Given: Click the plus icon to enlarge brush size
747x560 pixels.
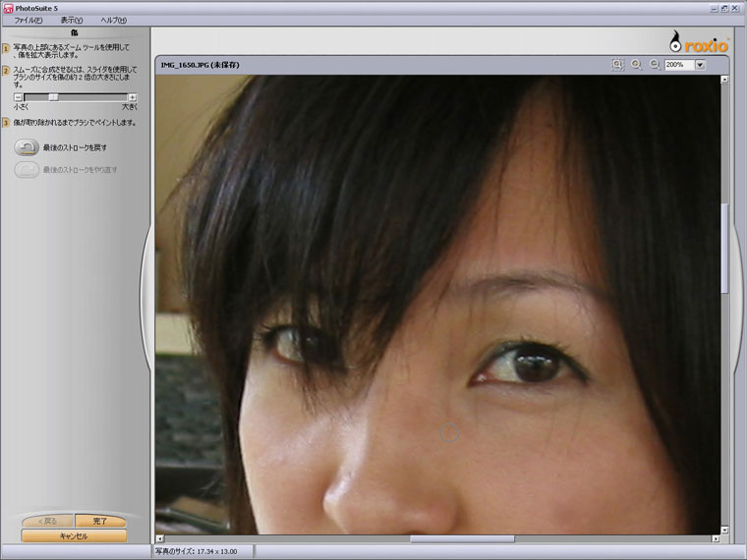Looking at the screenshot, I should point(133,97).
